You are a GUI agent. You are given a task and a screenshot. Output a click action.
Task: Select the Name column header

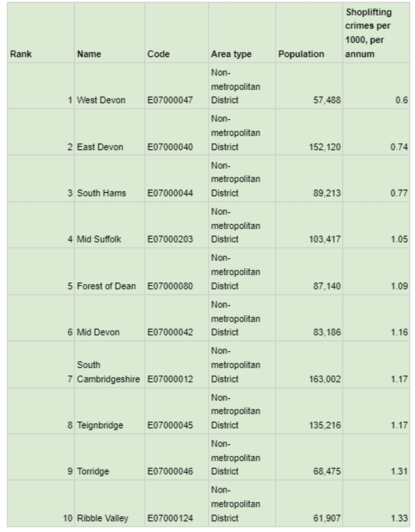(x=89, y=54)
